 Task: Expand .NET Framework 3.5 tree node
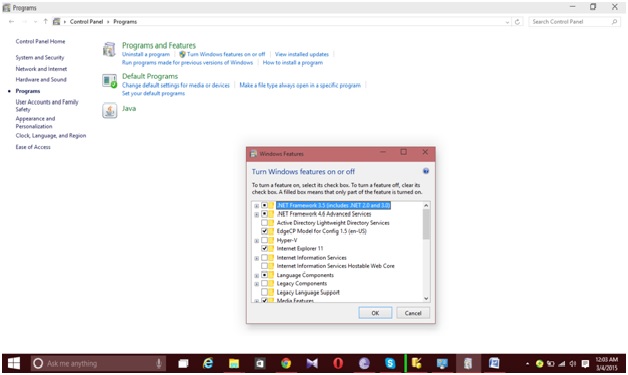coord(256,206)
